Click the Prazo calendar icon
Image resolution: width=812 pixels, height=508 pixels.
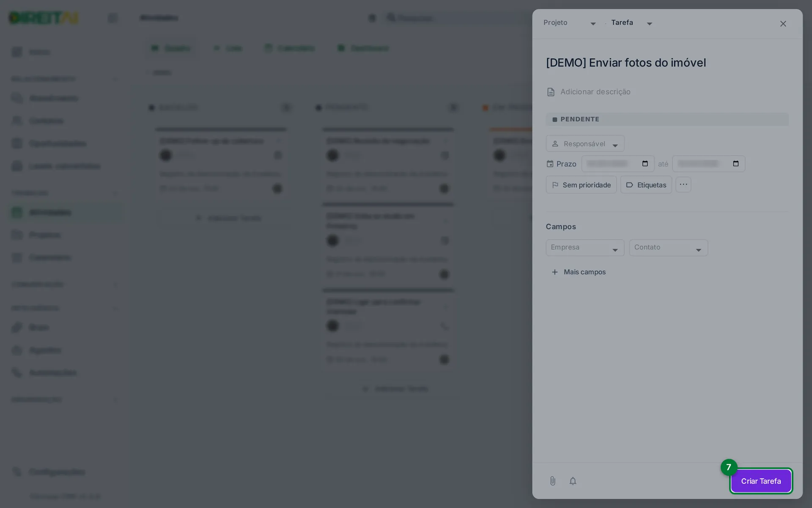(x=550, y=164)
